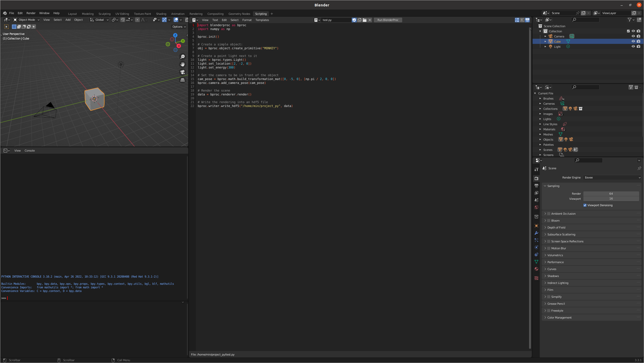Switch to the Layout workspace tab

(x=72, y=14)
